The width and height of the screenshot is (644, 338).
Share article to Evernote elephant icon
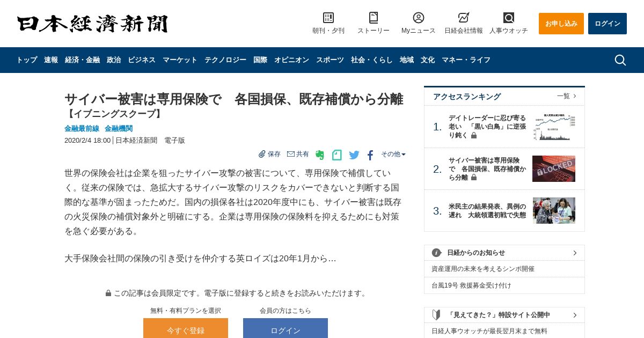point(320,155)
